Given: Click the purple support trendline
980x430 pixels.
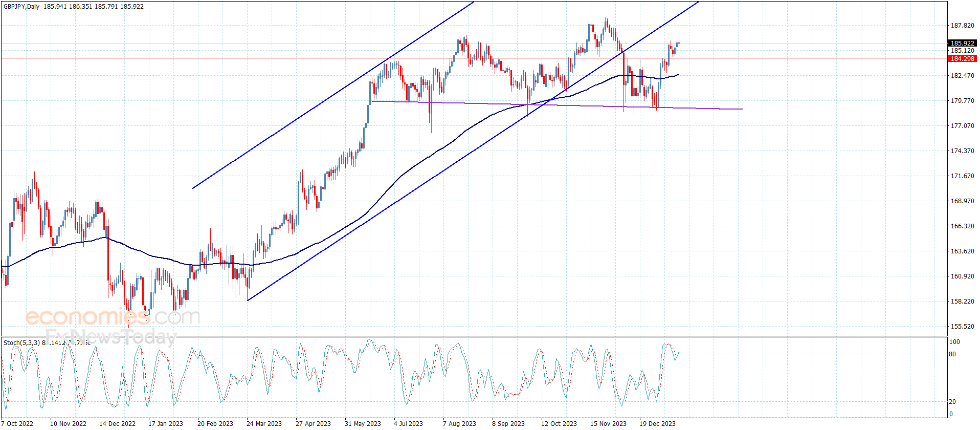Looking at the screenshot, I should (556, 105).
